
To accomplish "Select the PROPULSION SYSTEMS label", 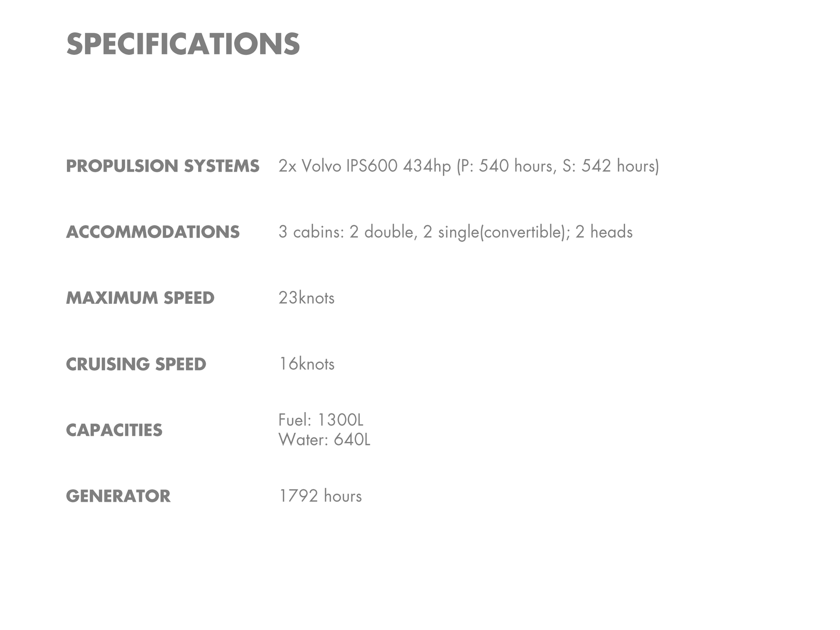I will point(163,166).
